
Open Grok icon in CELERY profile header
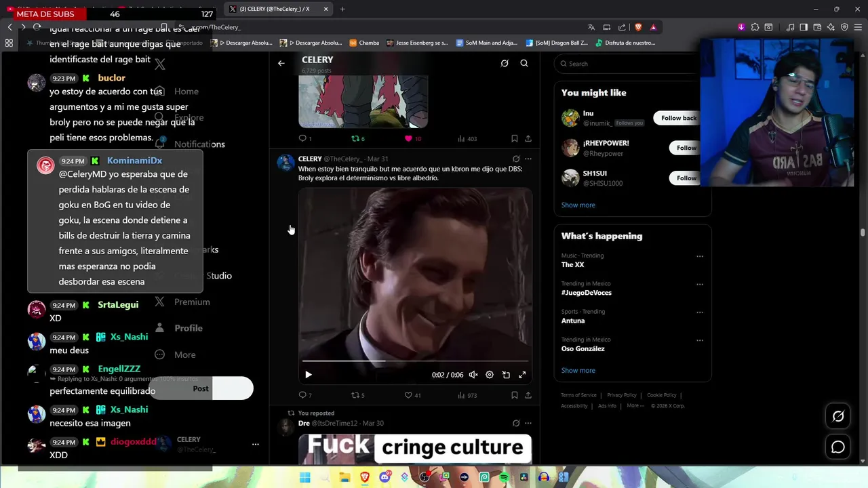point(505,63)
